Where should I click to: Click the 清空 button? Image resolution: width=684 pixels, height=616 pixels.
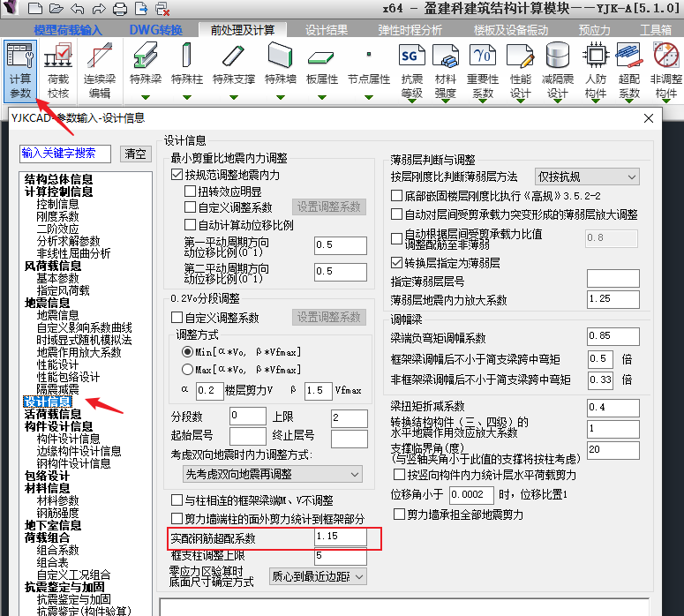point(135,154)
